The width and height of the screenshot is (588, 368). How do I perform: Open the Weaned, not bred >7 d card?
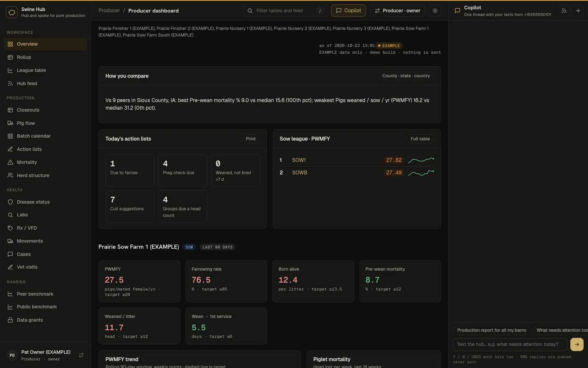pos(235,170)
